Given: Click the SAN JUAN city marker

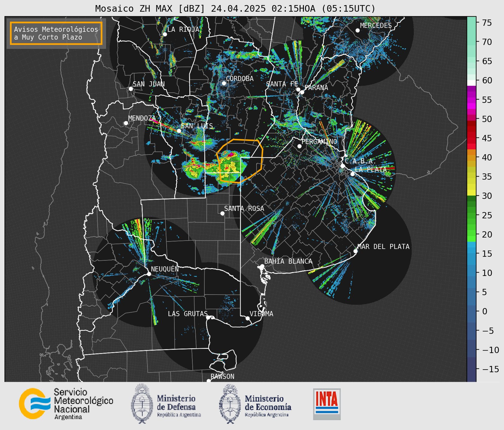Looking at the screenshot, I should (x=131, y=89).
